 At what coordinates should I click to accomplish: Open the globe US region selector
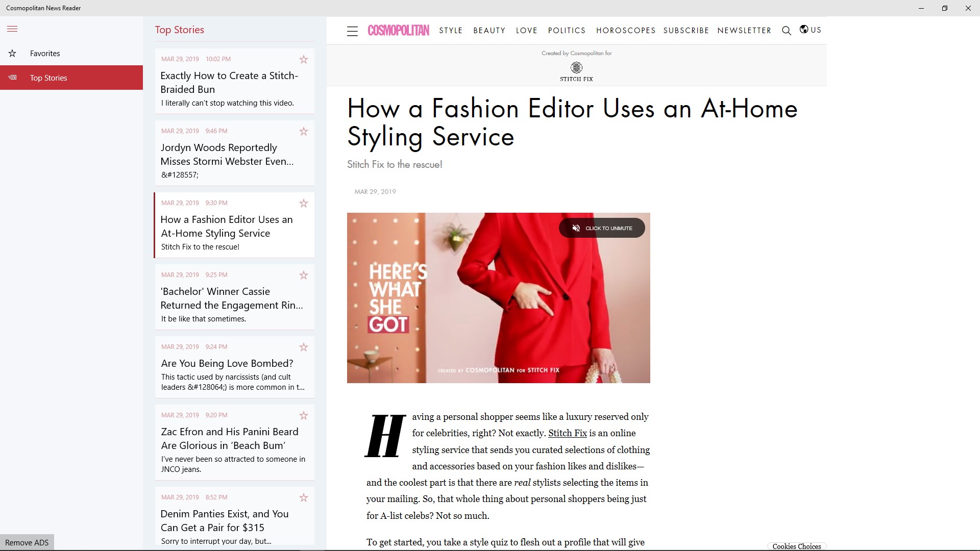click(810, 30)
